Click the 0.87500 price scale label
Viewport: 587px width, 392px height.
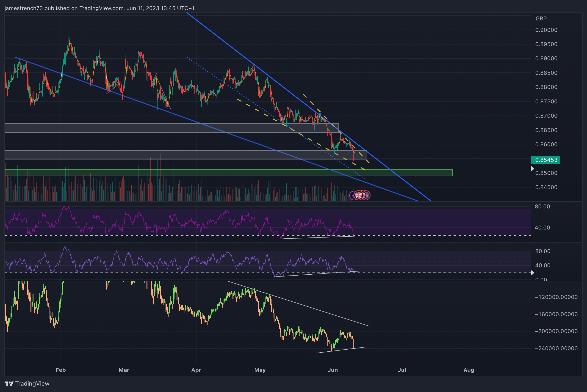[546, 102]
